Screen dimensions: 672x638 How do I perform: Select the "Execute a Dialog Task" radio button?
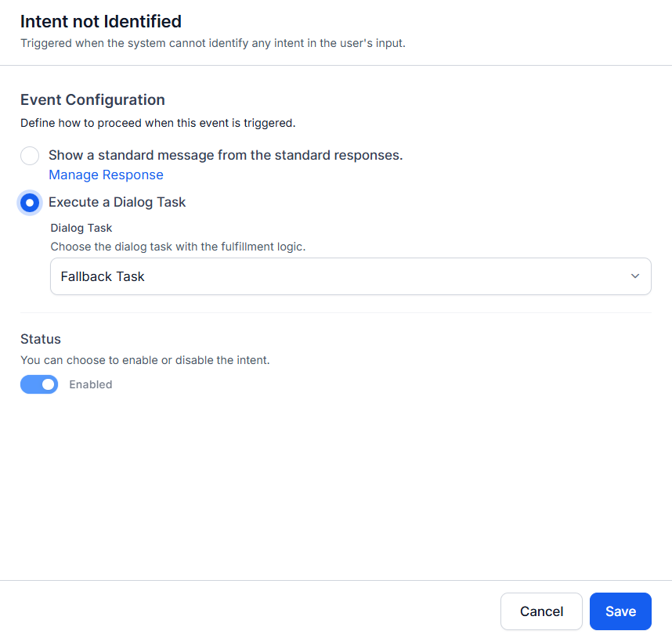30,203
